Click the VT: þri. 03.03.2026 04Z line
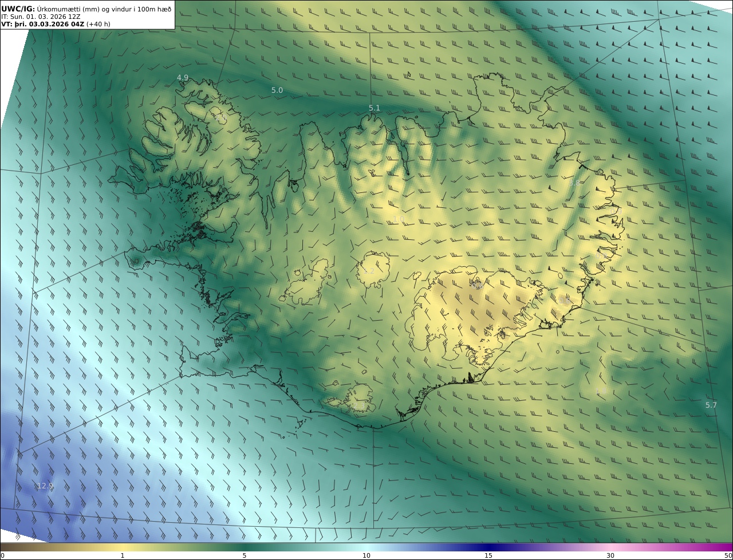The image size is (733, 560). 56,24
